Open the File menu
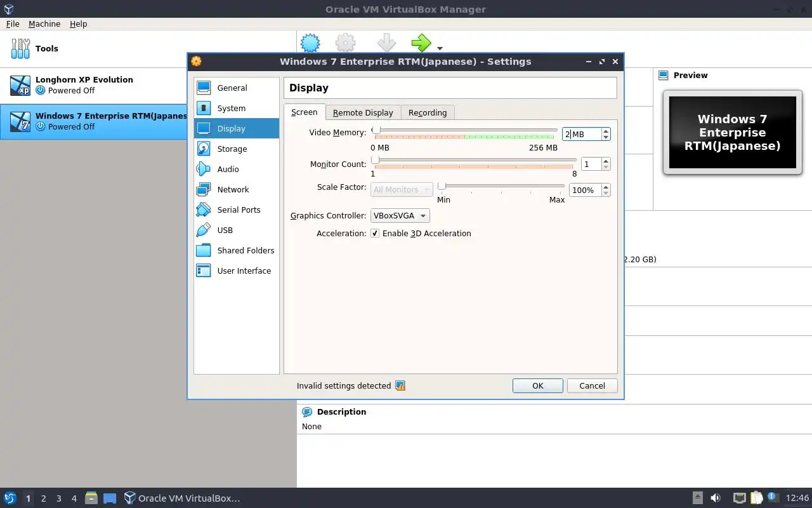 point(13,23)
